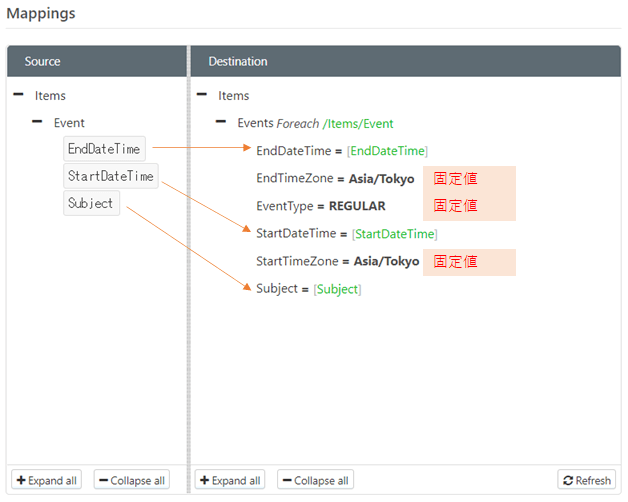The image size is (628, 502).
Task: Click destination Subject mapping row
Action: [x=308, y=289]
